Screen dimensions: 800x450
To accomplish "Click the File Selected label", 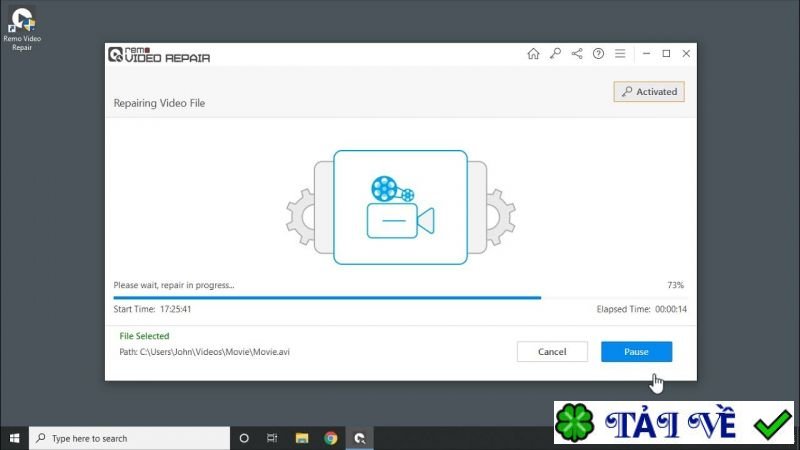I will [x=144, y=336].
